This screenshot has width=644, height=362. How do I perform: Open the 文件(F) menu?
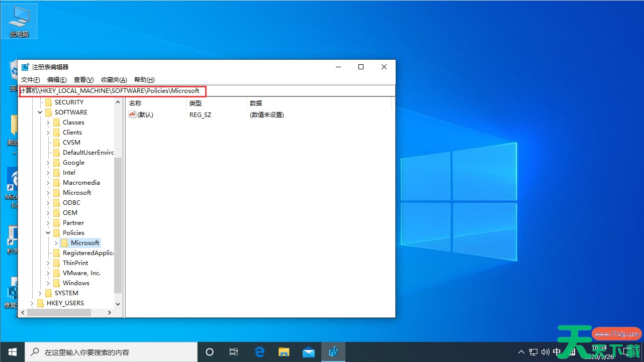(30, 79)
